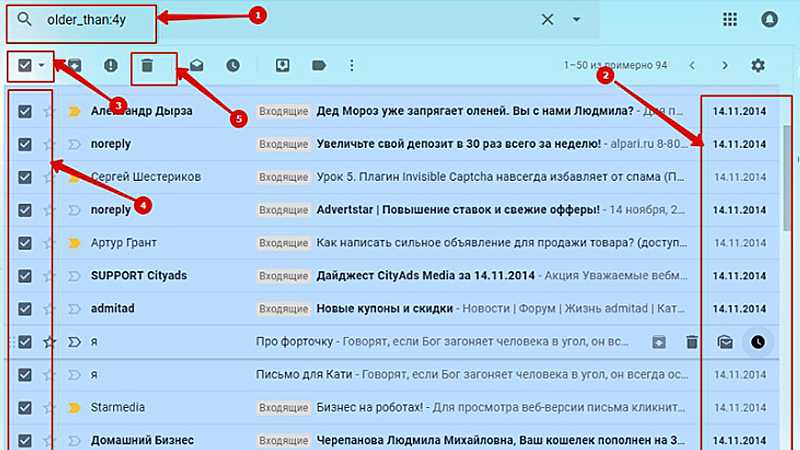800x450 pixels.
Task: Uncheck the Александр Дырза message checkbox
Action: pyautogui.click(x=24, y=111)
